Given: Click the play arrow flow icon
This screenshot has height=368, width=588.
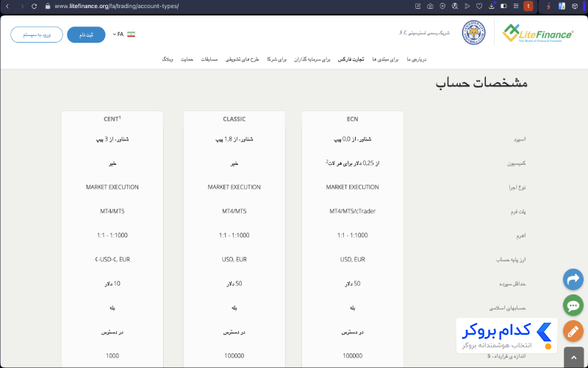Looking at the screenshot, I should pyautogui.click(x=467, y=6).
